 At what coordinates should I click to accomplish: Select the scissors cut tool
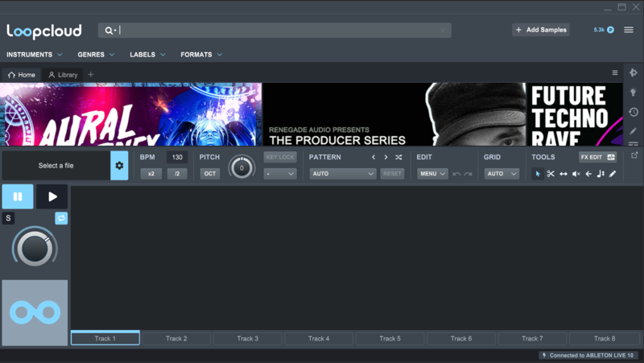pos(551,174)
